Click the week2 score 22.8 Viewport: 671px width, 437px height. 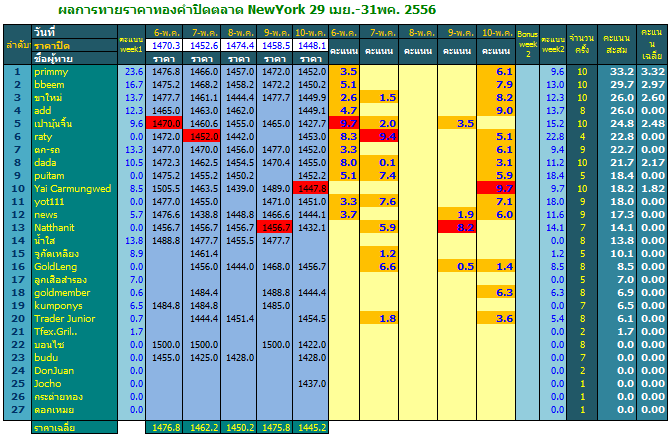click(x=553, y=137)
